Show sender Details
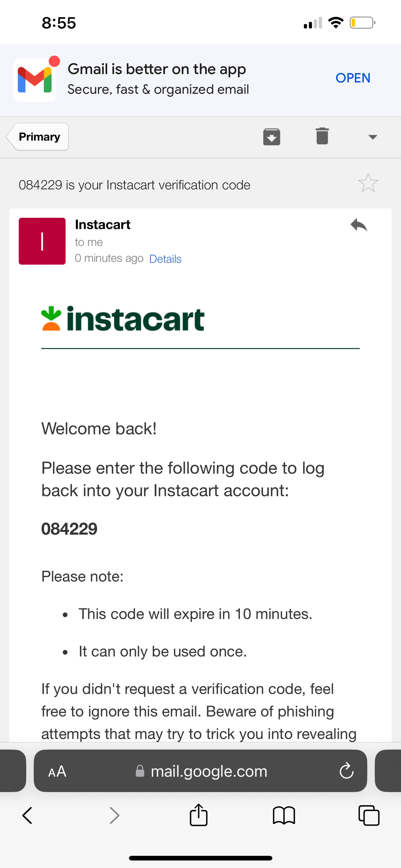Viewport: 401px width, 868px height. 165,259
